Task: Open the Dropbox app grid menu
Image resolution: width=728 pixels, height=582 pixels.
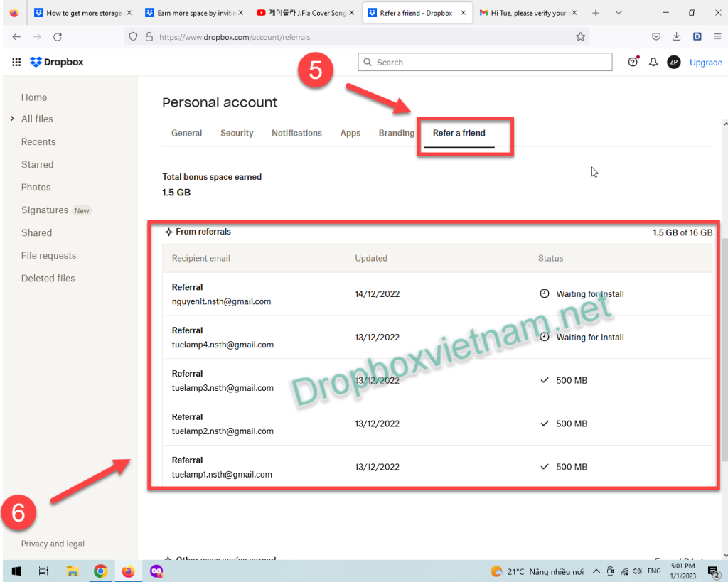Action: click(16, 62)
